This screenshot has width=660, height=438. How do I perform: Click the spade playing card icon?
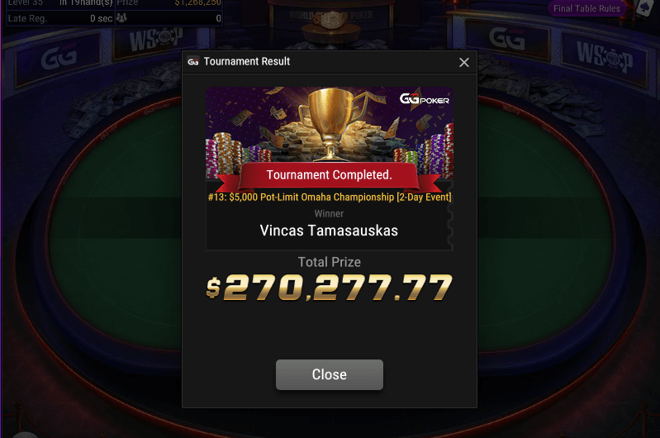[x=645, y=8]
